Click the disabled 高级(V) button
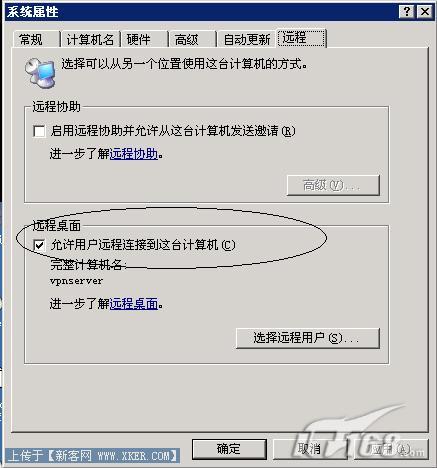The width and height of the screenshot is (437, 468). (333, 185)
